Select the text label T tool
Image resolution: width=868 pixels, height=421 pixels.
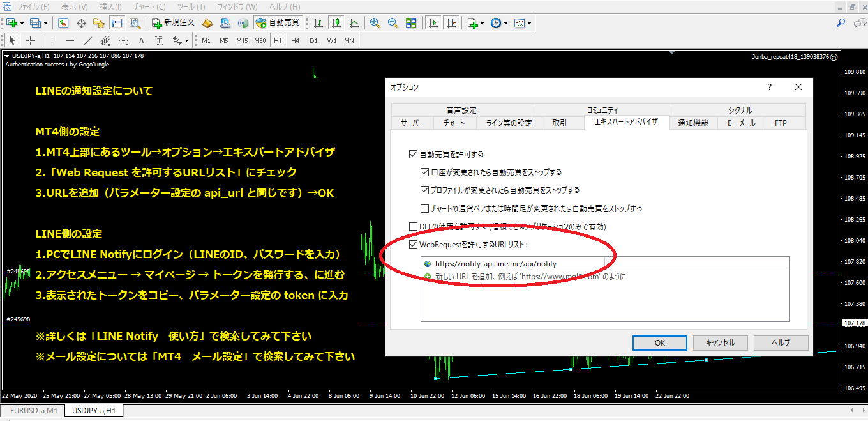coord(159,40)
